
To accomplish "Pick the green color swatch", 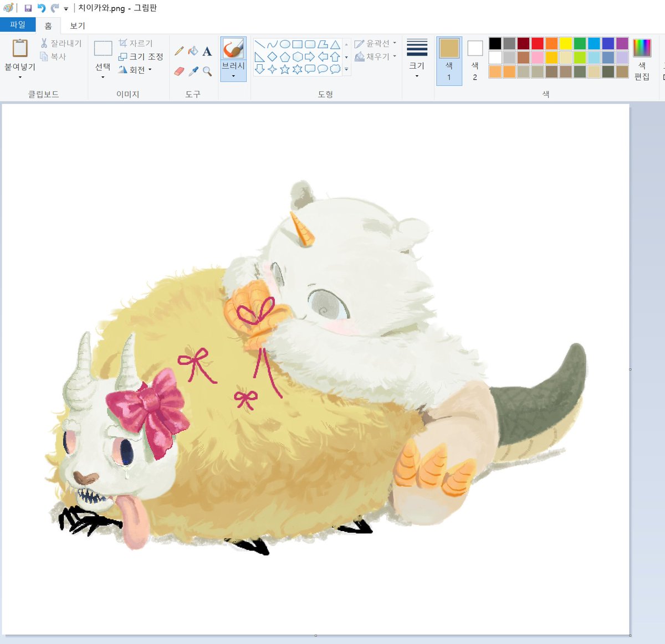I will tap(580, 43).
